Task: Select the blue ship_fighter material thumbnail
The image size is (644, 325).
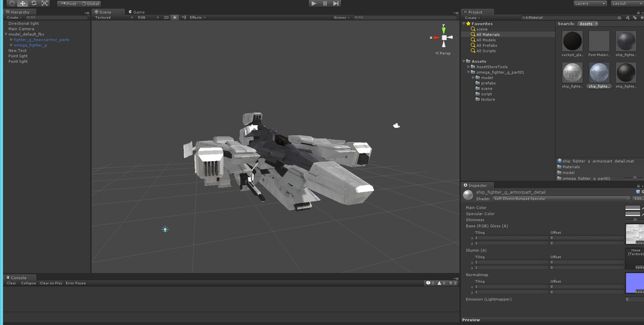Action: click(x=598, y=74)
